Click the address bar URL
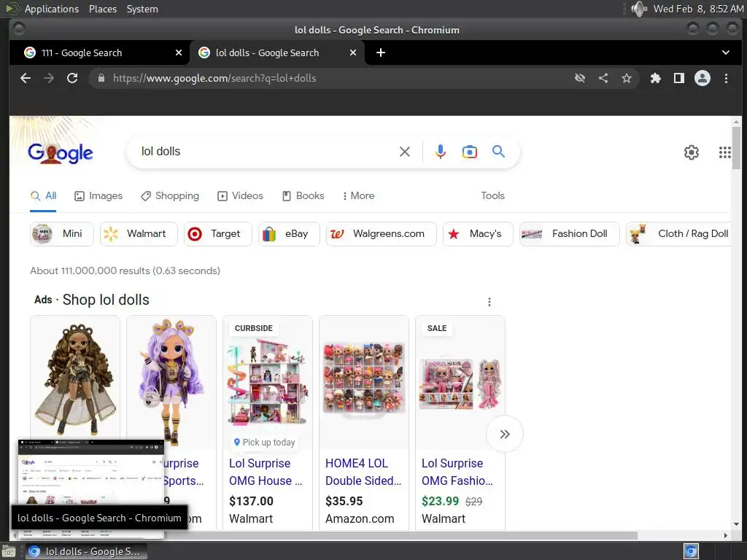Image resolution: width=747 pixels, height=560 pixels. click(214, 78)
